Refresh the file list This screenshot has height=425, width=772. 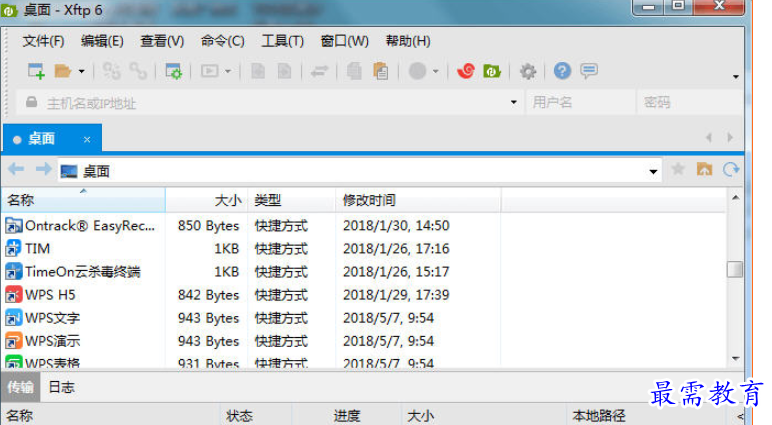731,170
